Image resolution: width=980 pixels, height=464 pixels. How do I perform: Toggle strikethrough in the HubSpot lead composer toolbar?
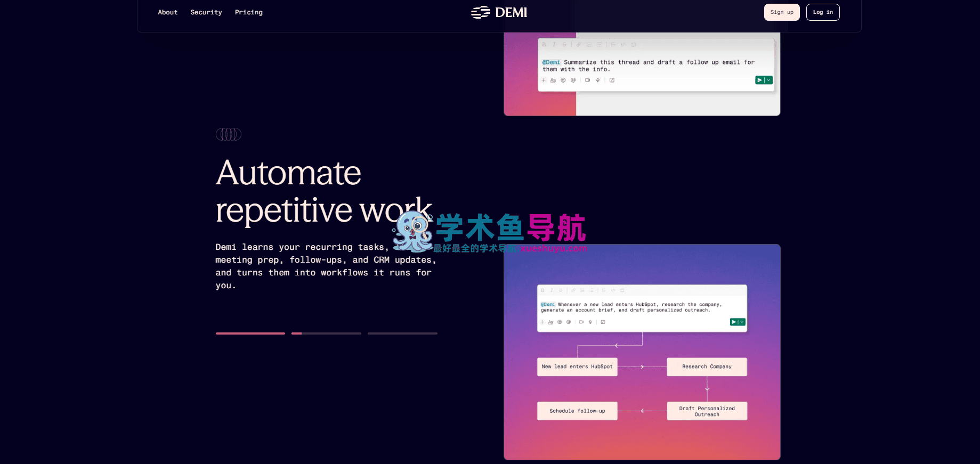coord(561,290)
